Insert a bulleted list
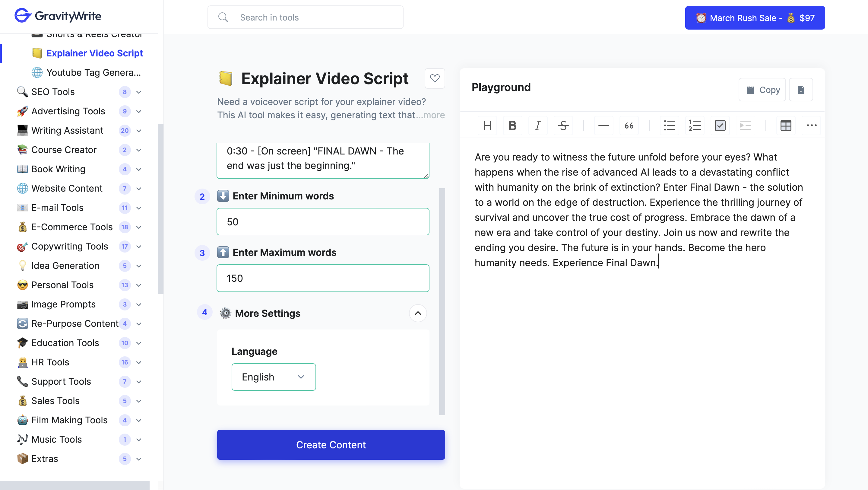Screen dimensions: 868x490 669,126
